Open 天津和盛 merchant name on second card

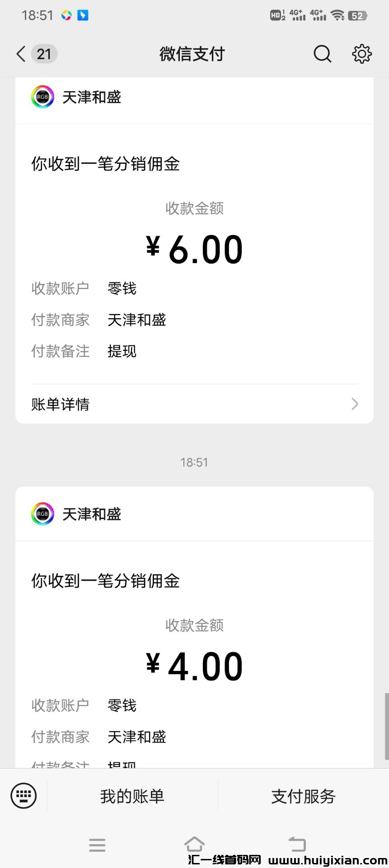[92, 514]
